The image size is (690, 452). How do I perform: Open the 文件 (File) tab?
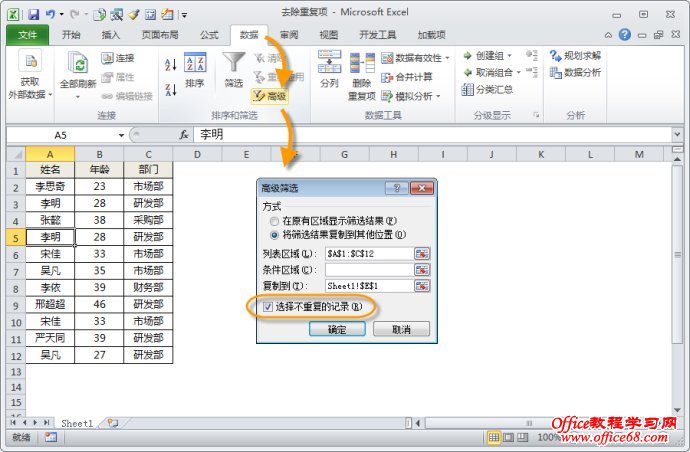[x=27, y=35]
